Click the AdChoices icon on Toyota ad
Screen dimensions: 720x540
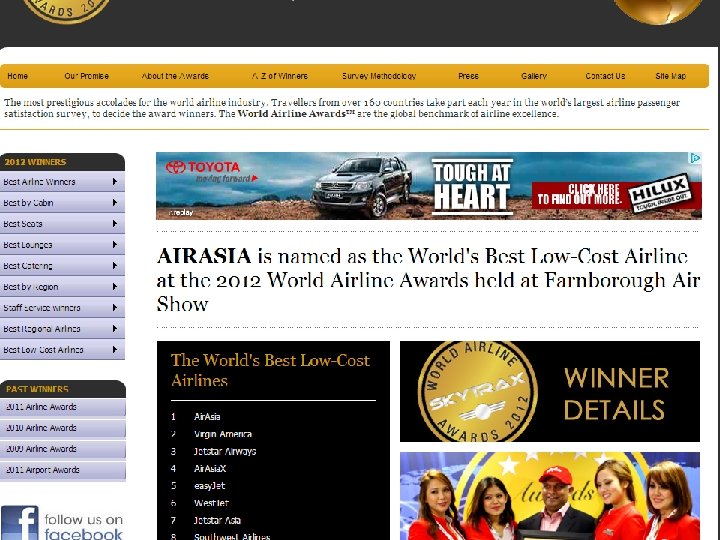point(695,158)
